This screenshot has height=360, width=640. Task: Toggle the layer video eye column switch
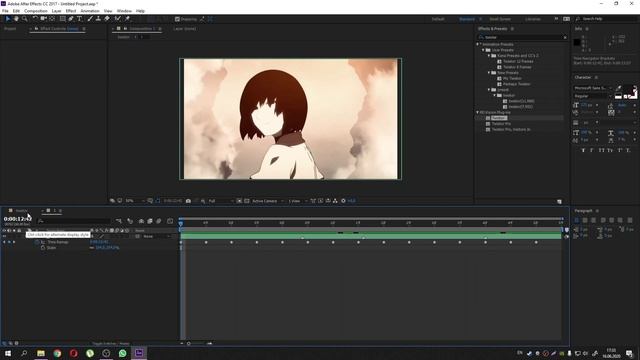pos(4,236)
